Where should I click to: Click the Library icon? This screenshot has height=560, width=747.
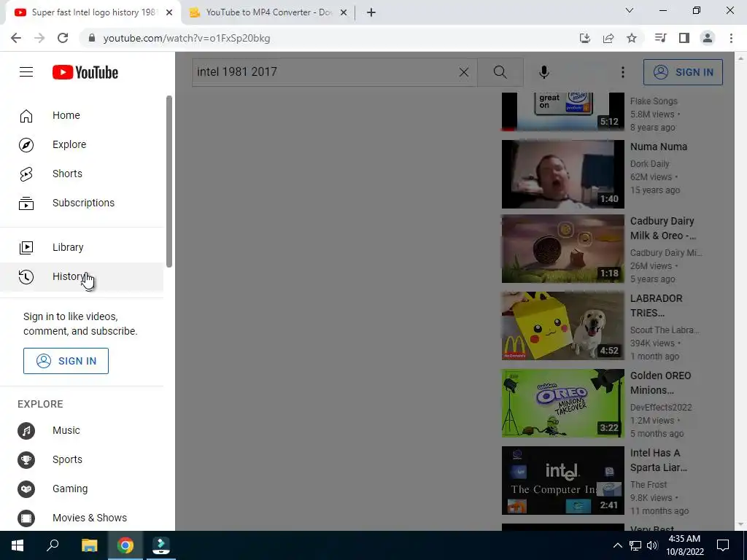pos(26,248)
